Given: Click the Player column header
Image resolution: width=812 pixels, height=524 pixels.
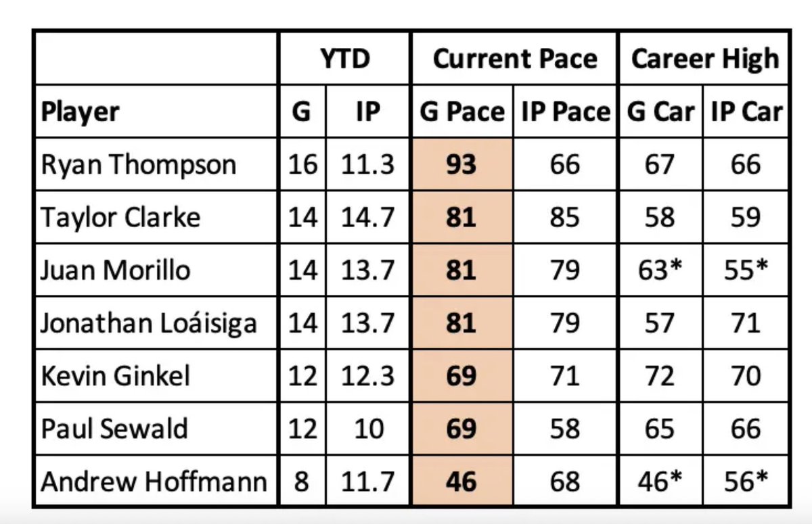Looking at the screenshot, I should click(x=81, y=112).
